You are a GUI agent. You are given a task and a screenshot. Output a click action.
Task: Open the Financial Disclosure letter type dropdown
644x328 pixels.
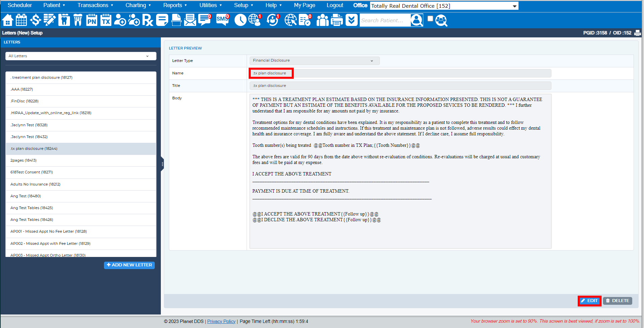click(x=314, y=60)
